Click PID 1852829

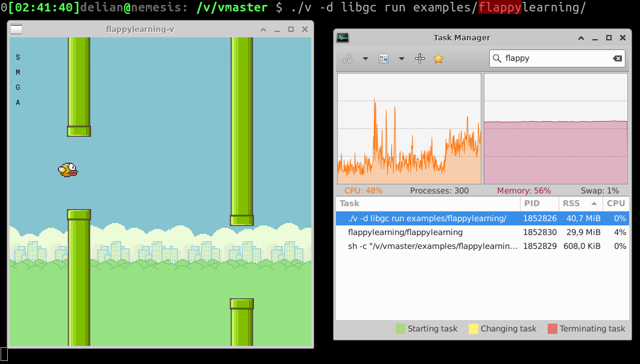(x=540, y=246)
